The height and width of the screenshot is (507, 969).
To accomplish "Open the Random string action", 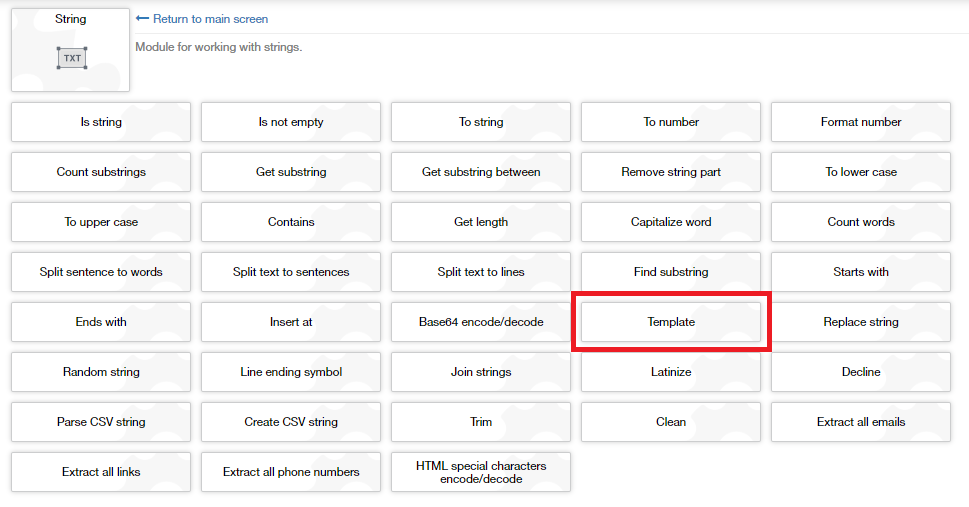I will (101, 372).
